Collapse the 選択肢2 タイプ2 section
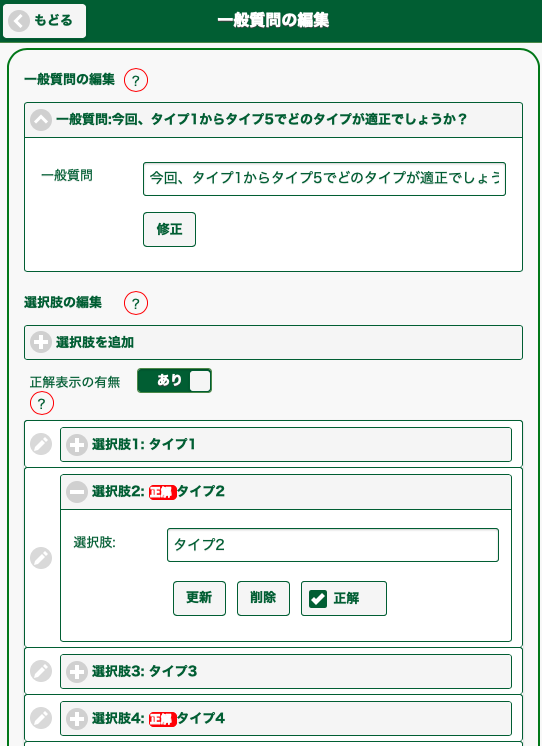The image size is (542, 746). point(286,492)
